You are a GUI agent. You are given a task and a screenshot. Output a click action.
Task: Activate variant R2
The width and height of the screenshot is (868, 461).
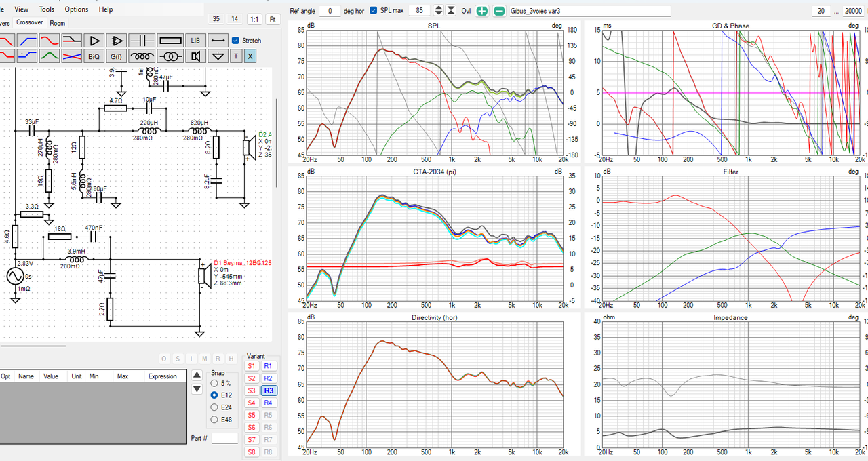coord(268,378)
